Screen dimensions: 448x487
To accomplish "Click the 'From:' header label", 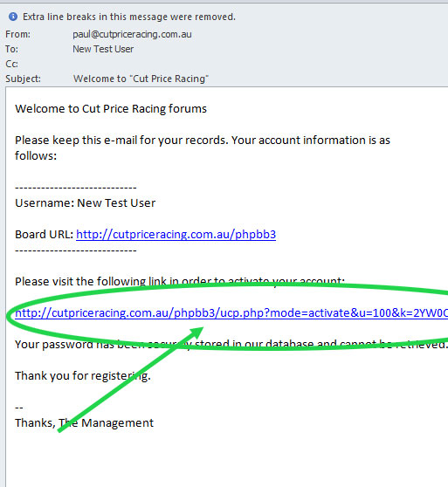I will click(x=18, y=34).
